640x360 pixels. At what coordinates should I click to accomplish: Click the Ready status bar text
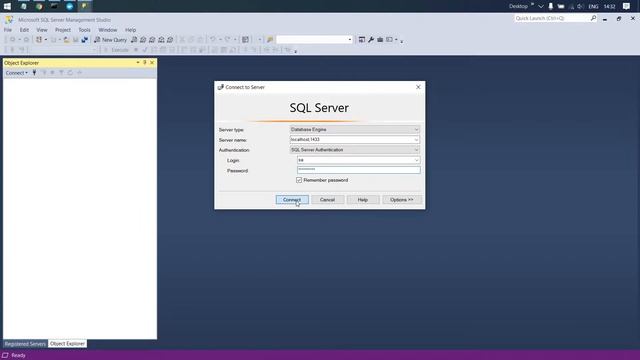click(x=18, y=355)
